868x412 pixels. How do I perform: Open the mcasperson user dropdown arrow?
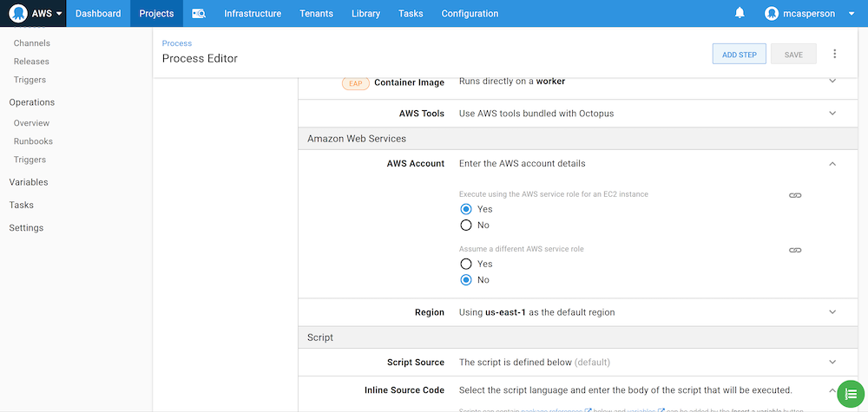(x=852, y=14)
